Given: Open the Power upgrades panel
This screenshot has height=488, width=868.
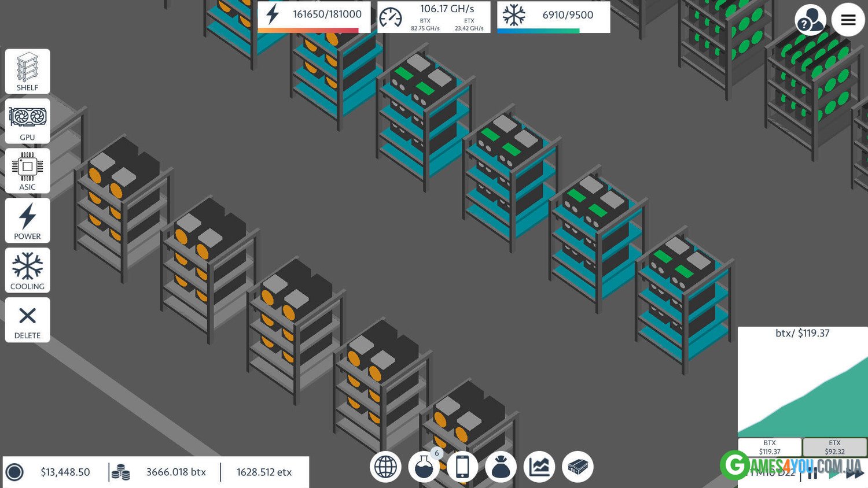Looking at the screenshot, I should [27, 220].
